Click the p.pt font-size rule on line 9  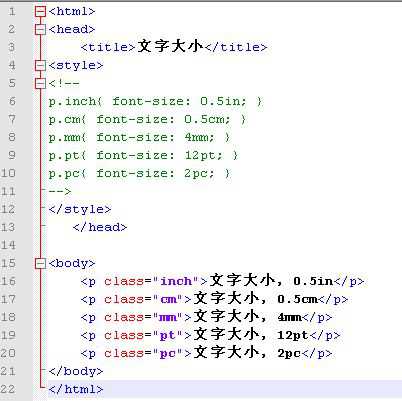coord(143,155)
